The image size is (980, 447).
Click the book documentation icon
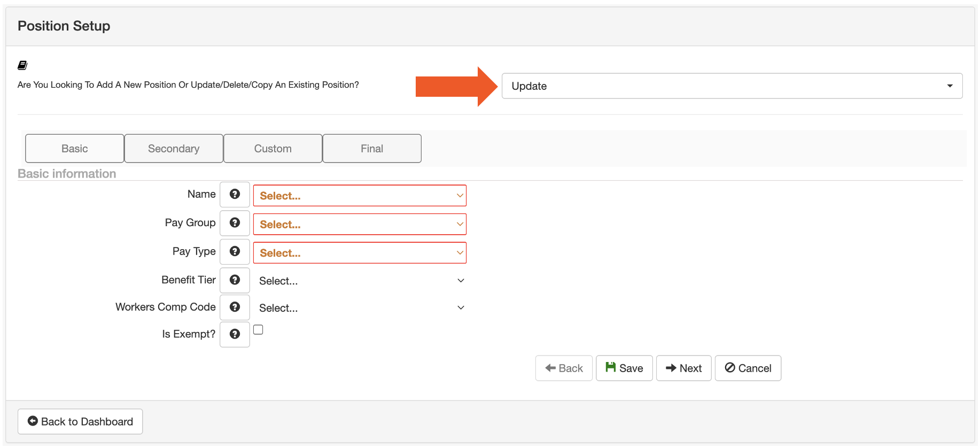coord(22,65)
